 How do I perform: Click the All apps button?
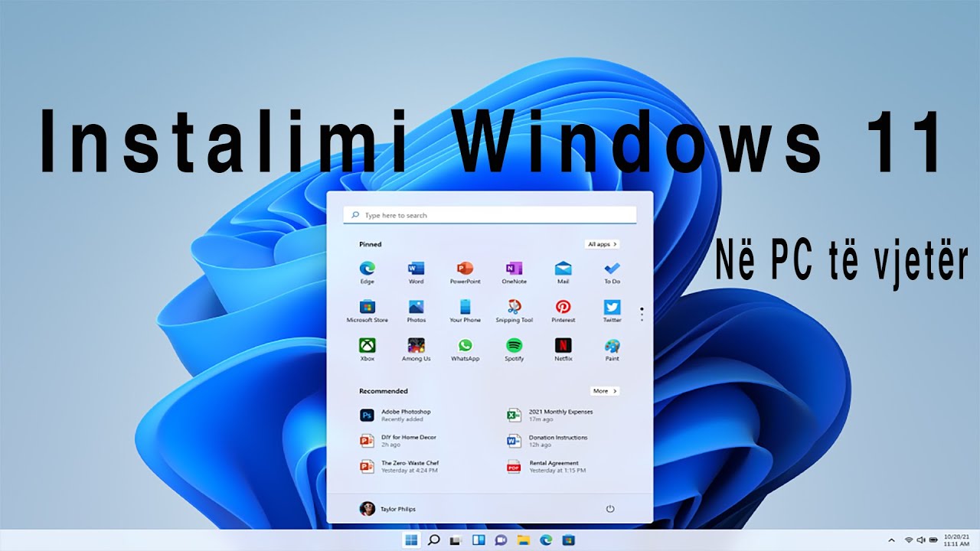[x=603, y=244]
